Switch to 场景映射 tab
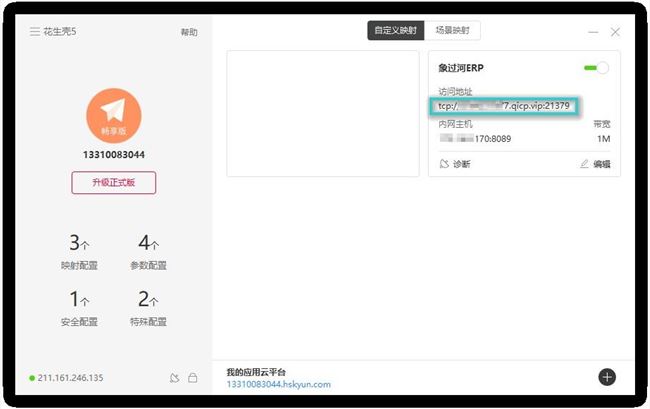Viewport: 650px width, 409px height. point(452,30)
